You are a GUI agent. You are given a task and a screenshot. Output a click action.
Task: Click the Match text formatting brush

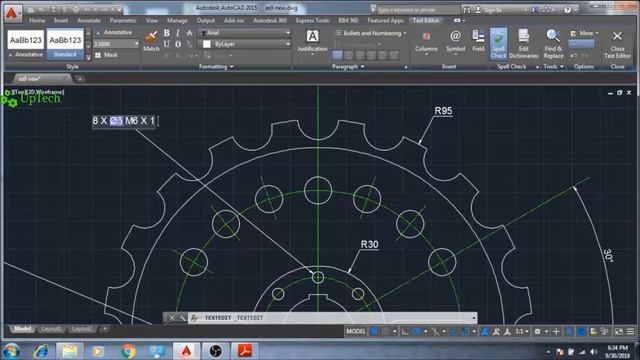coord(151,40)
